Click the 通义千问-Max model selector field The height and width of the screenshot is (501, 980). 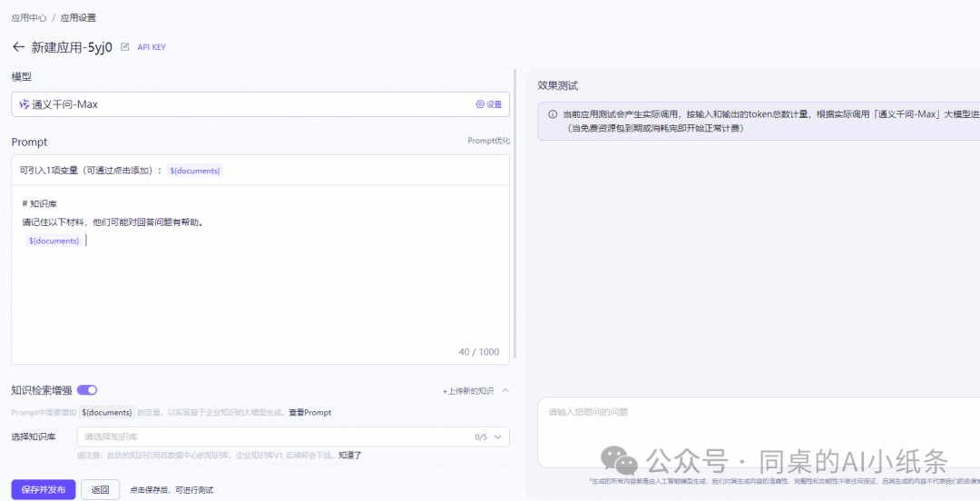pos(260,104)
